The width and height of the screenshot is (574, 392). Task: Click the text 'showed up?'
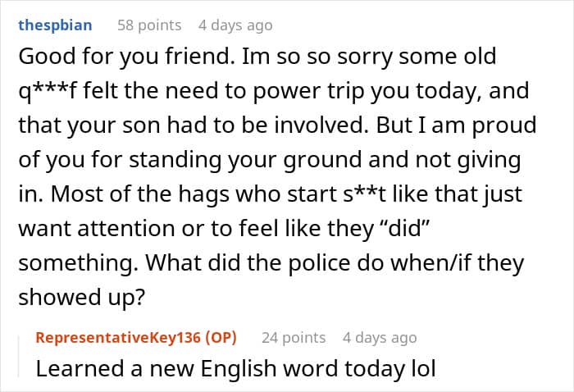click(82, 297)
